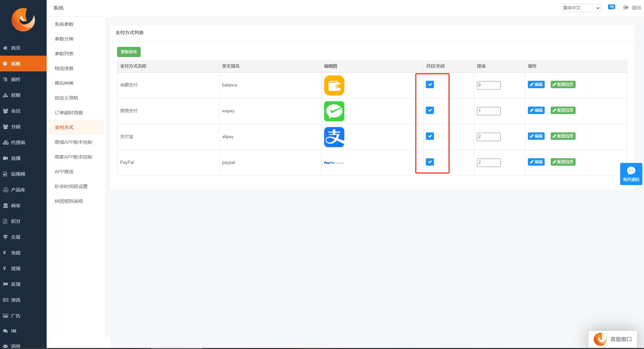Click 配置信息 for 支付宝 row
This screenshot has height=349, width=644.
[x=563, y=136]
